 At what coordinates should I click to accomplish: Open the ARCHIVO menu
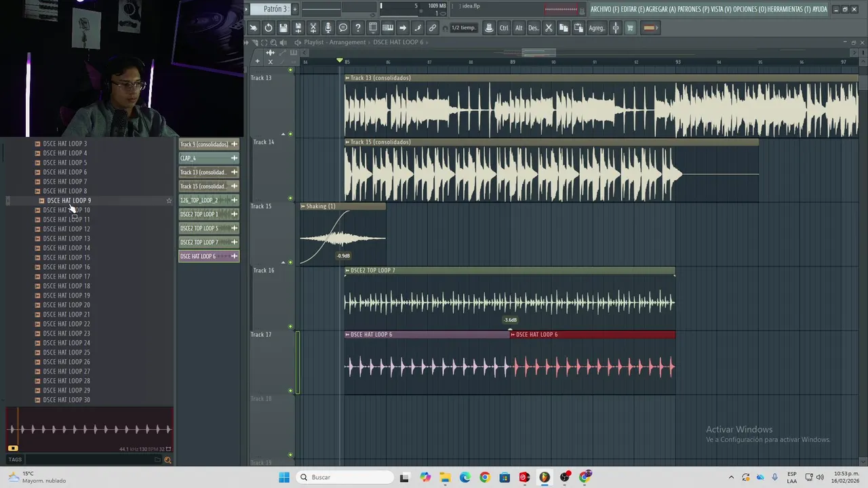tap(604, 9)
